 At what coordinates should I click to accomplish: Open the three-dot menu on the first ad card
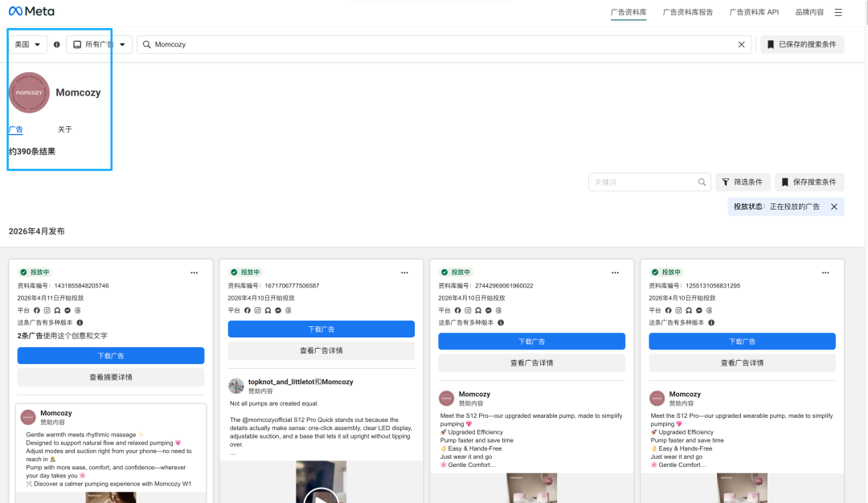click(x=194, y=272)
